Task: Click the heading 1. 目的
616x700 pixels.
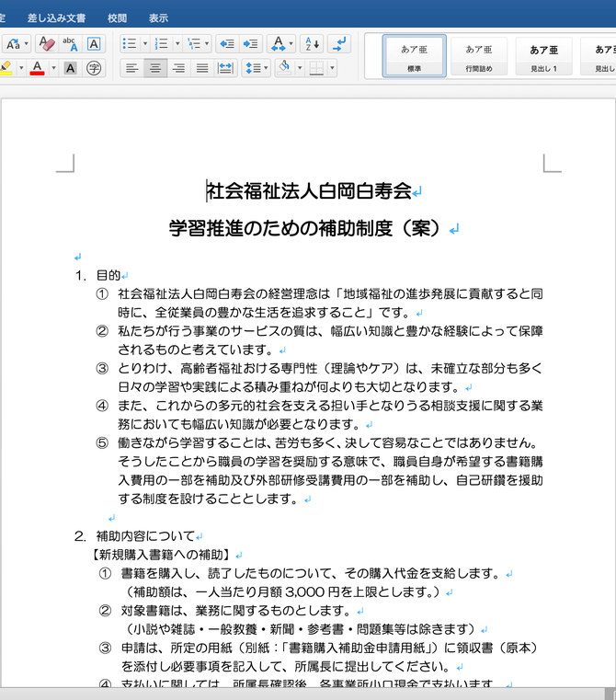Action: [97, 275]
